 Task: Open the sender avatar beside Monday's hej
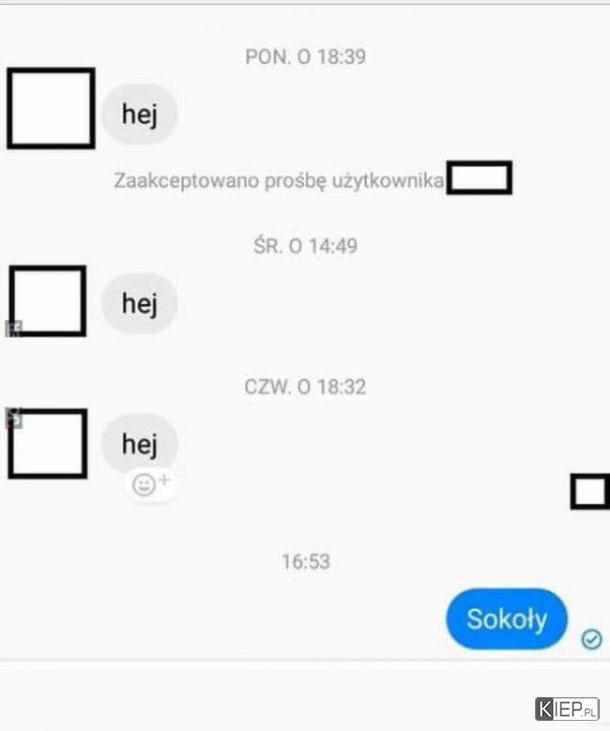pyautogui.click(x=51, y=108)
